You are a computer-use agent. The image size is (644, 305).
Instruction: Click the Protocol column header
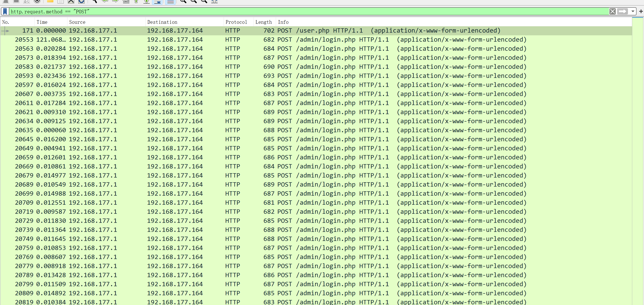pyautogui.click(x=236, y=22)
